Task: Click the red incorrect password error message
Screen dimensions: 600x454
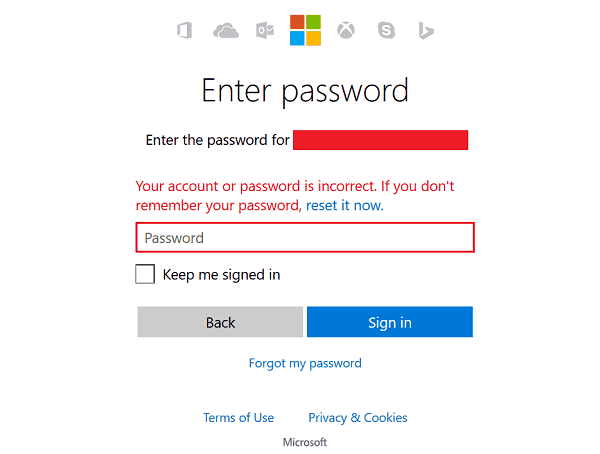Action: point(295,187)
